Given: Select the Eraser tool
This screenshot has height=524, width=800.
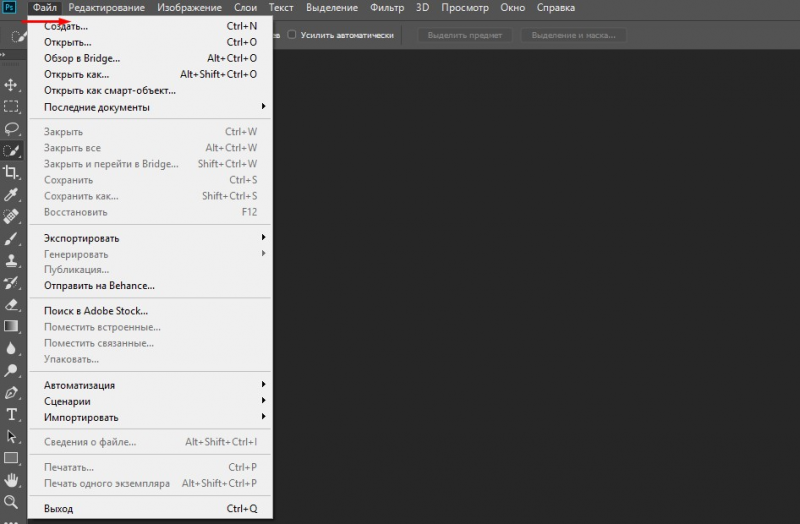Looking at the screenshot, I should pos(11,305).
